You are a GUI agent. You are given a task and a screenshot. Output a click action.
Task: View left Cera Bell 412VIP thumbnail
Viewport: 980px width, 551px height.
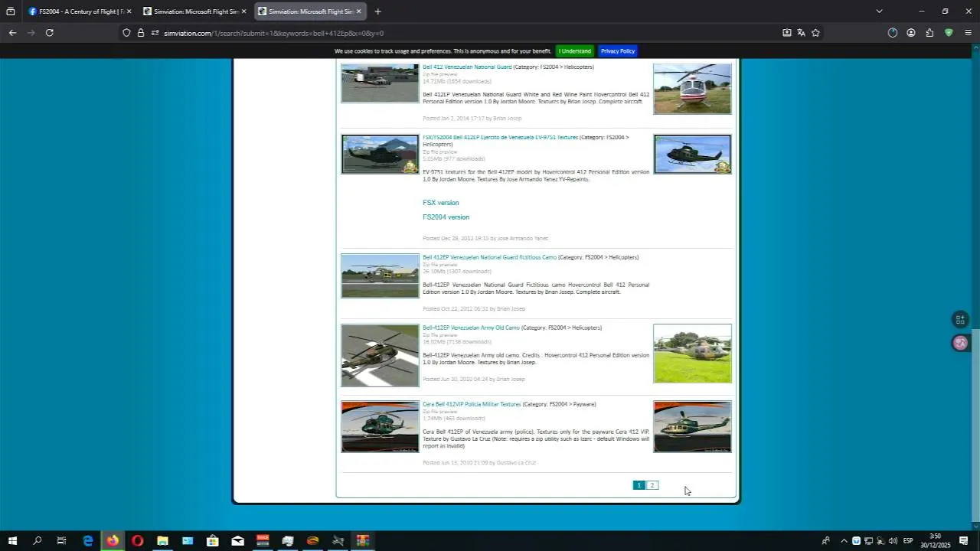tap(381, 427)
